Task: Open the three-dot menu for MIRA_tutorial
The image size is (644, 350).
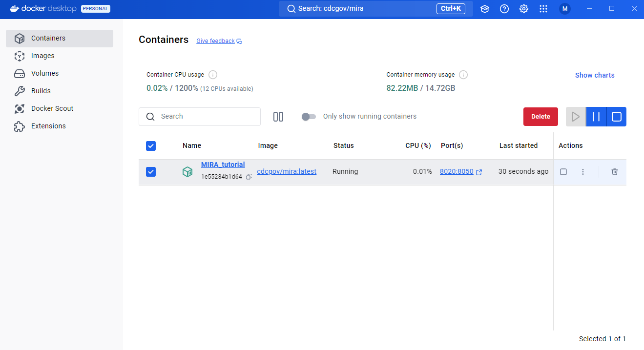Action: coord(582,172)
